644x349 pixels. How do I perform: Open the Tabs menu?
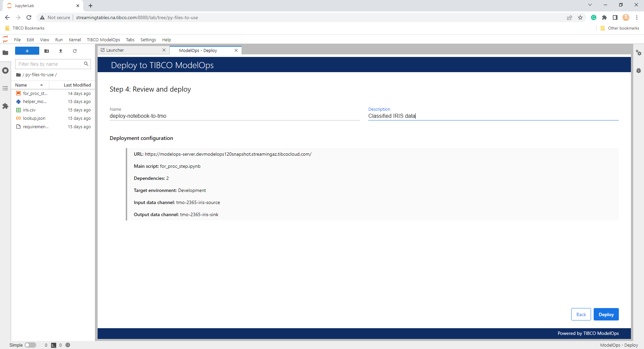130,40
